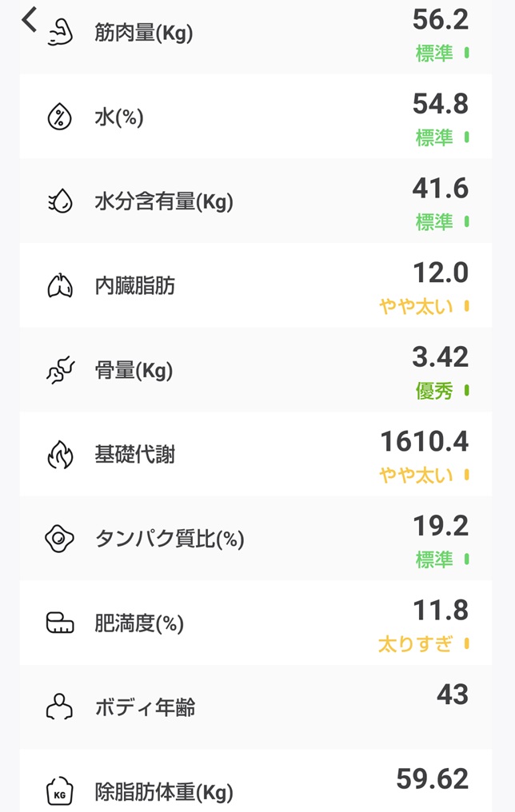Tap the flame icon for basal metabolism
Image resolution: width=515 pixels, height=812 pixels.
tap(60, 454)
